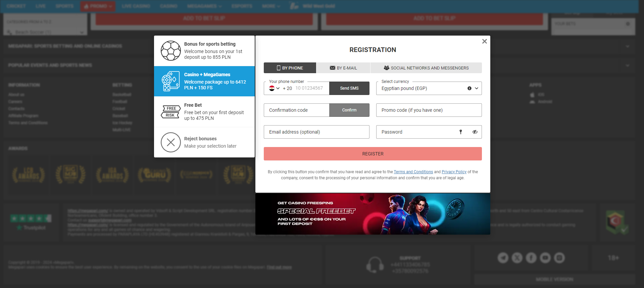
Task: Click the Special Freebet casino banner
Action: [373, 214]
